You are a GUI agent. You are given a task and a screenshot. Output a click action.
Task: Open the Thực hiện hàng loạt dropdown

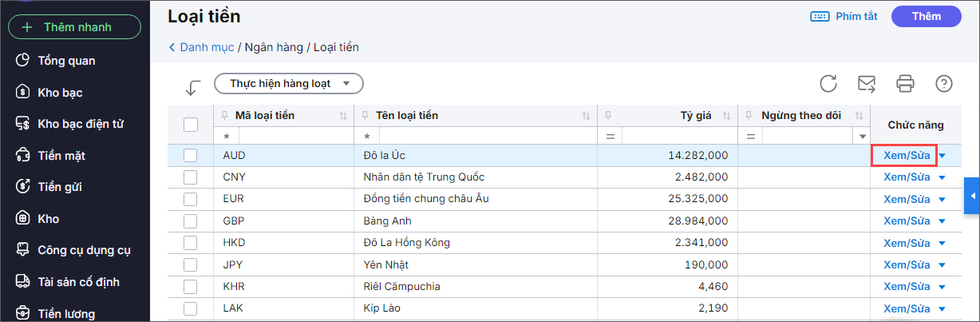point(289,83)
